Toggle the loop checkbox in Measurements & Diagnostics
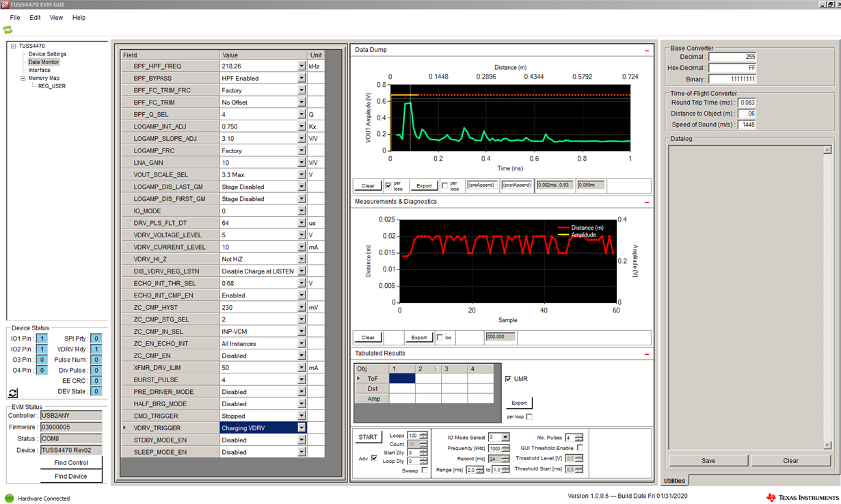Viewport: 841px width, 504px height. [440, 337]
